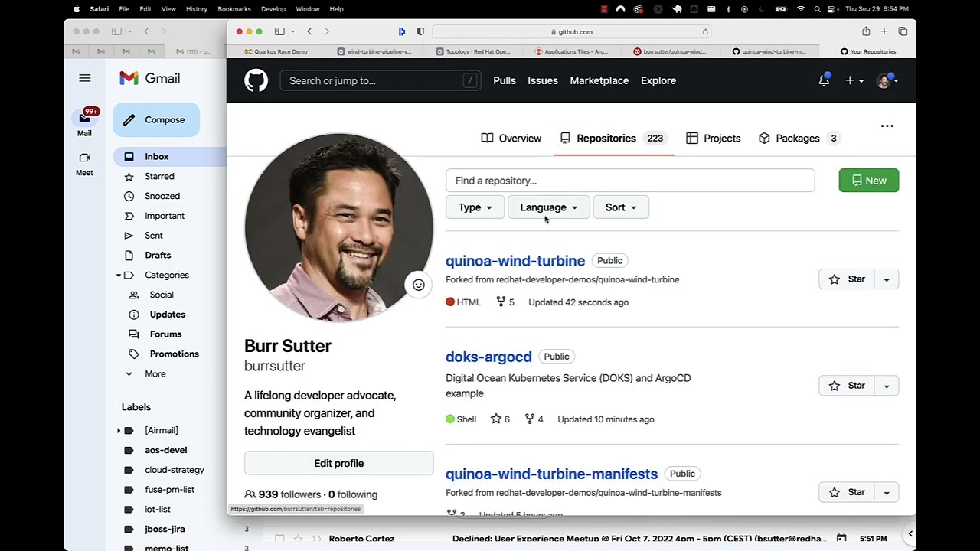View the forks count of doks-argocd
This screenshot has width=980, height=551.
point(534,419)
